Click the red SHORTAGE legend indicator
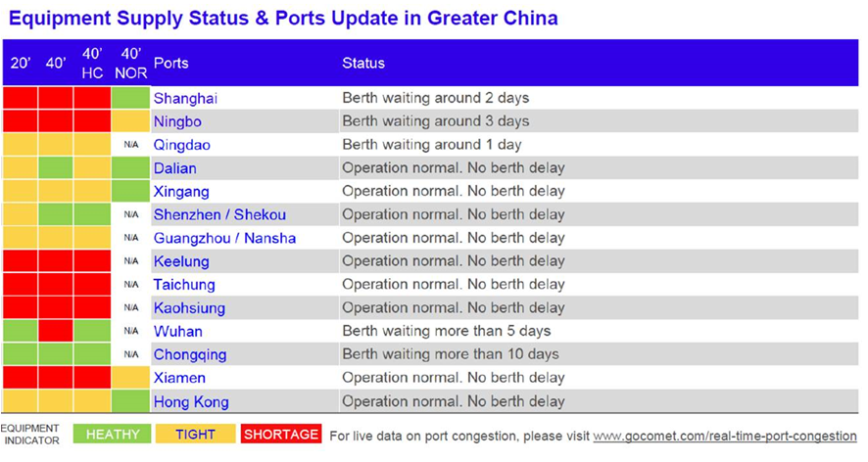The width and height of the screenshot is (868, 462). (x=280, y=435)
